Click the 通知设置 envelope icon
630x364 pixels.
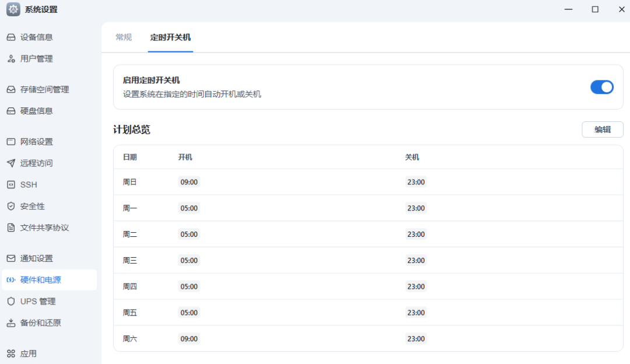click(10, 258)
